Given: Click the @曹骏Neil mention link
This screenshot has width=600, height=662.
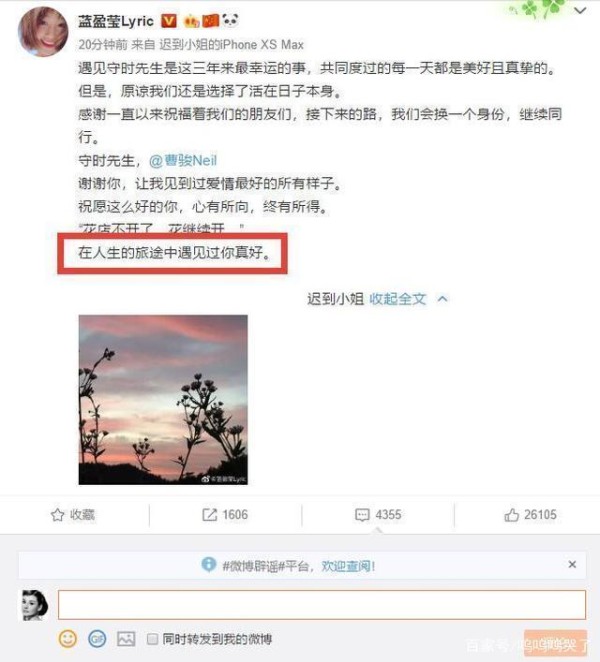Looking at the screenshot, I should point(183,160).
